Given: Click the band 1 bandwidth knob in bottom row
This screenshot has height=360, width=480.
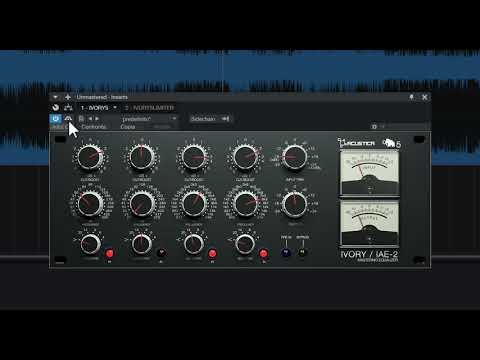Looking at the screenshot, I should click(x=90, y=244).
